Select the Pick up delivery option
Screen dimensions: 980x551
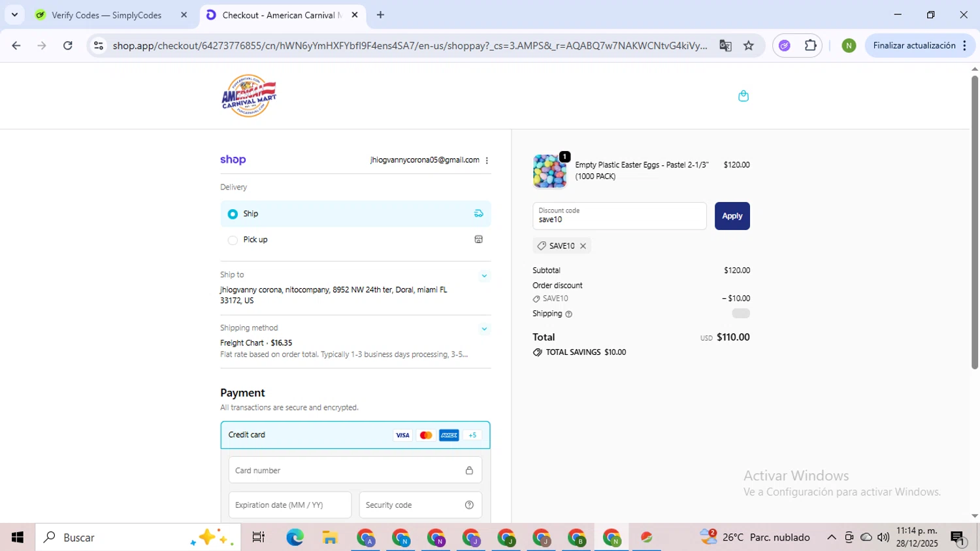pyautogui.click(x=355, y=240)
